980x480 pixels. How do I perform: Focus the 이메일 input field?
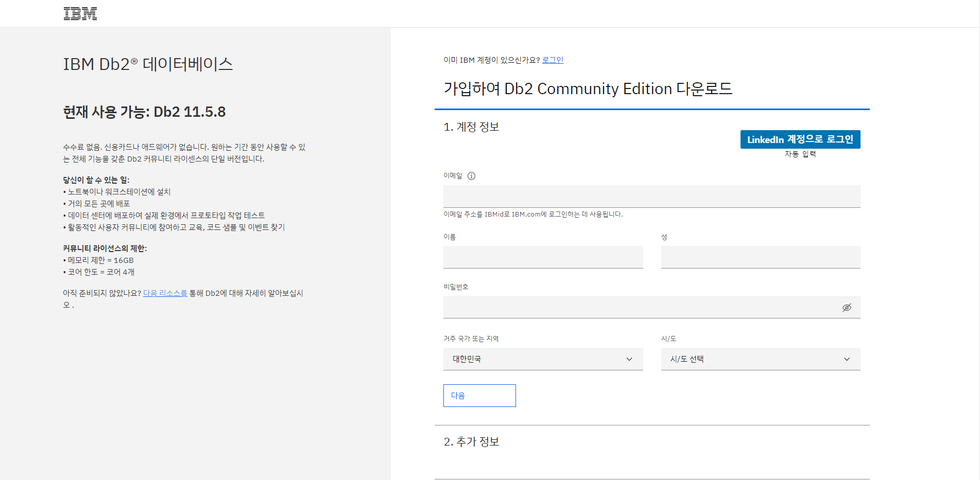651,197
